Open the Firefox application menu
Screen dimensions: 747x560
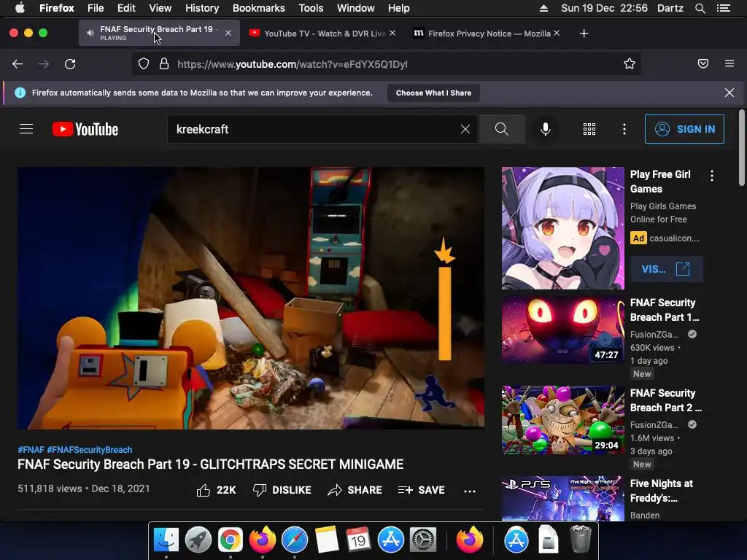coord(729,63)
